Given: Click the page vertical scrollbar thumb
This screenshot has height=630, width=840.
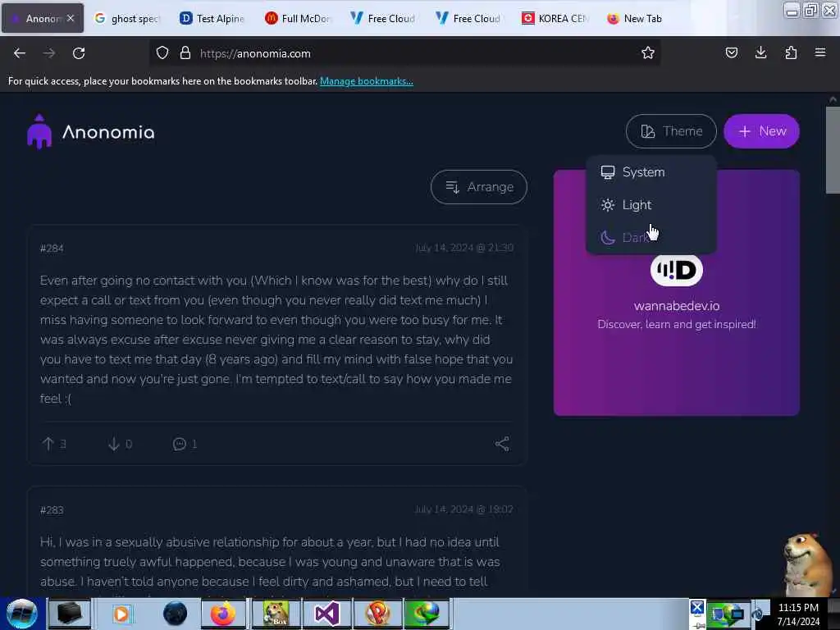Looking at the screenshot, I should 833,150.
